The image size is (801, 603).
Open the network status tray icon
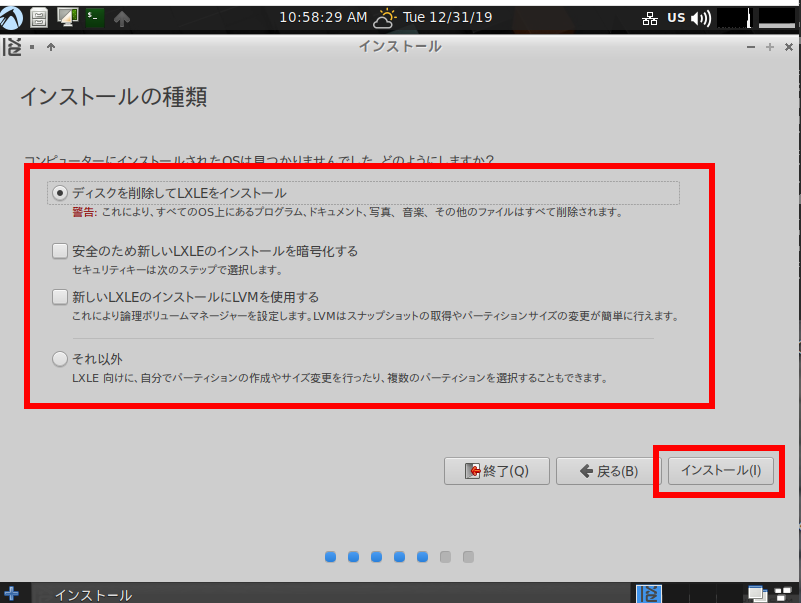click(650, 19)
